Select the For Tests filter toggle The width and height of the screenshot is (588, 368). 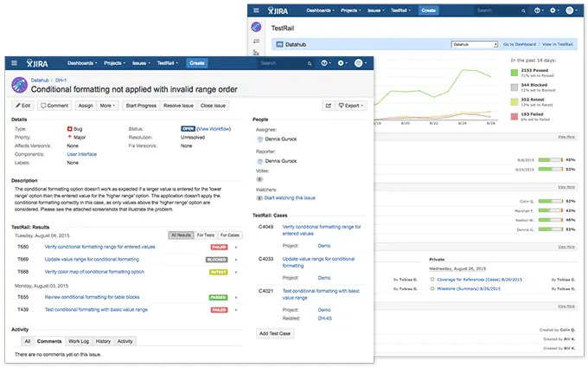pos(206,236)
